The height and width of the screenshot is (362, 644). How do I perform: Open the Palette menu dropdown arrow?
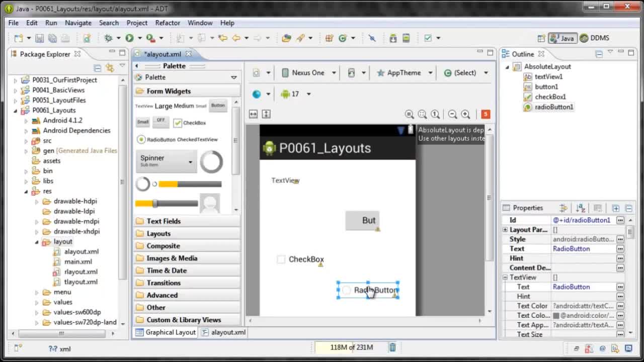[x=233, y=77]
